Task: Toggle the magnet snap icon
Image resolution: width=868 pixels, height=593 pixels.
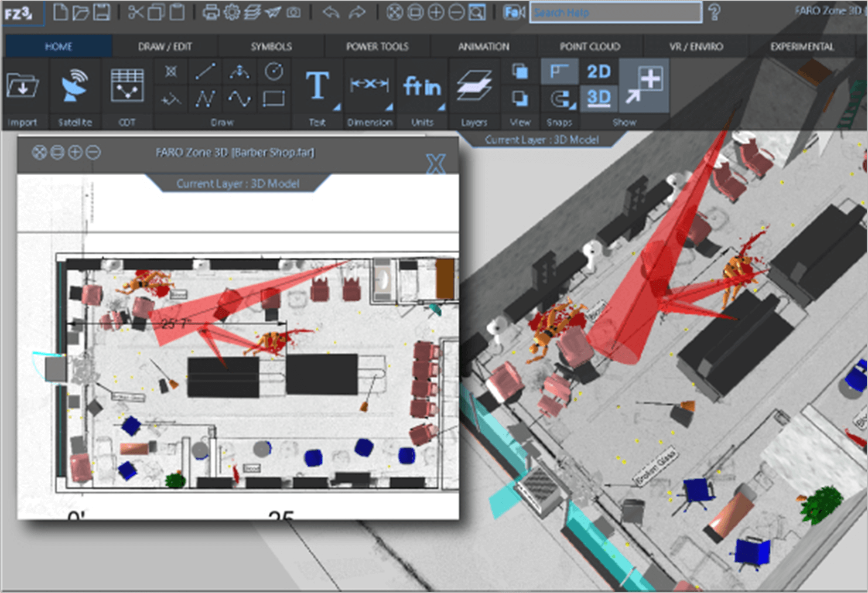Action: tap(561, 99)
